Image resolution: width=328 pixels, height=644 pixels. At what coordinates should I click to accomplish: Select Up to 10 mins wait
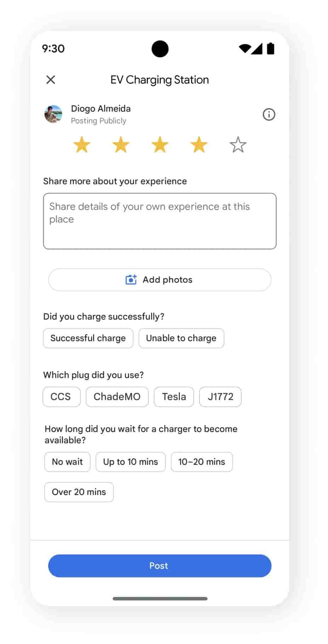[x=130, y=462]
